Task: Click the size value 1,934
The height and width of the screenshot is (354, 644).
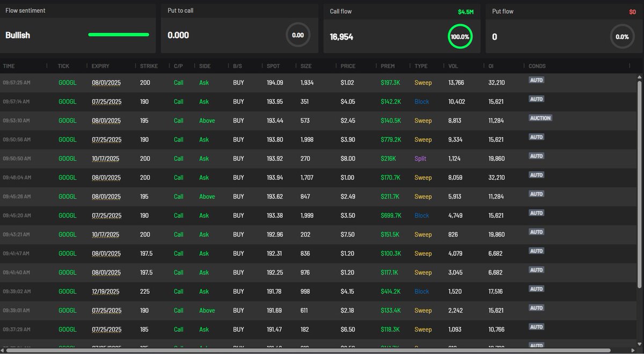Action: (x=307, y=83)
